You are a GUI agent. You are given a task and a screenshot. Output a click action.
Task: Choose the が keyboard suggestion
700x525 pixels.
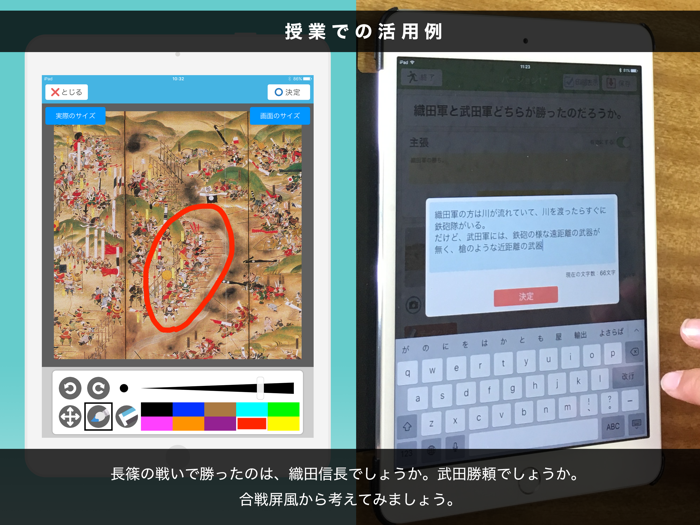coord(405,350)
